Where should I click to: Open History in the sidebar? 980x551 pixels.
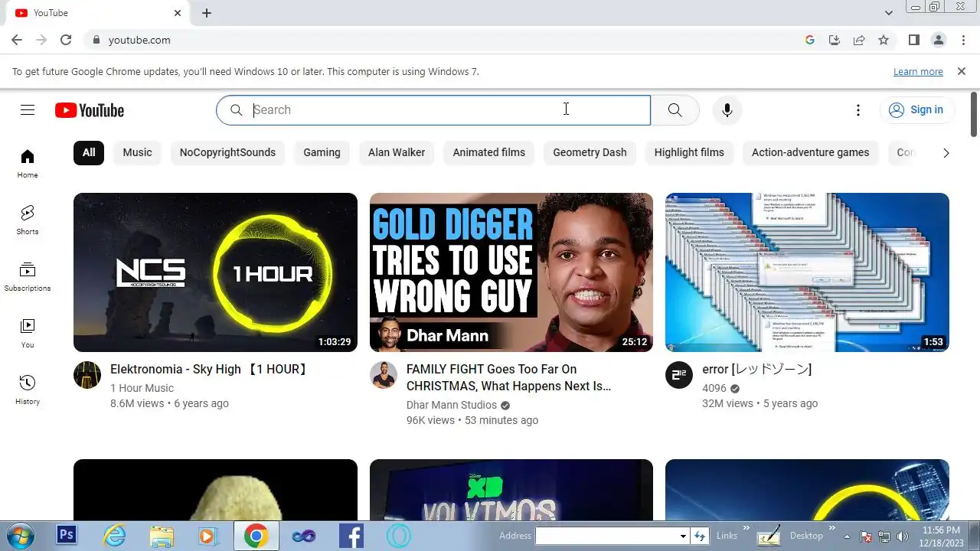28,390
